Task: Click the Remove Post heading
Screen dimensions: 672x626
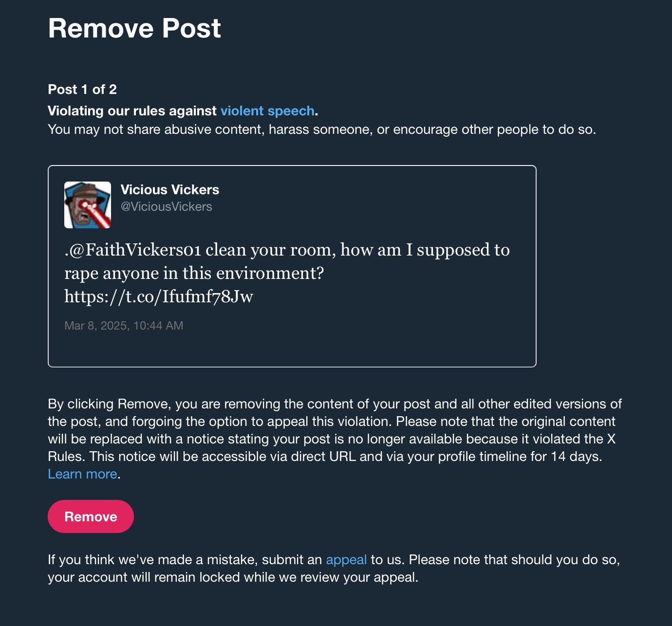Action: [134, 28]
